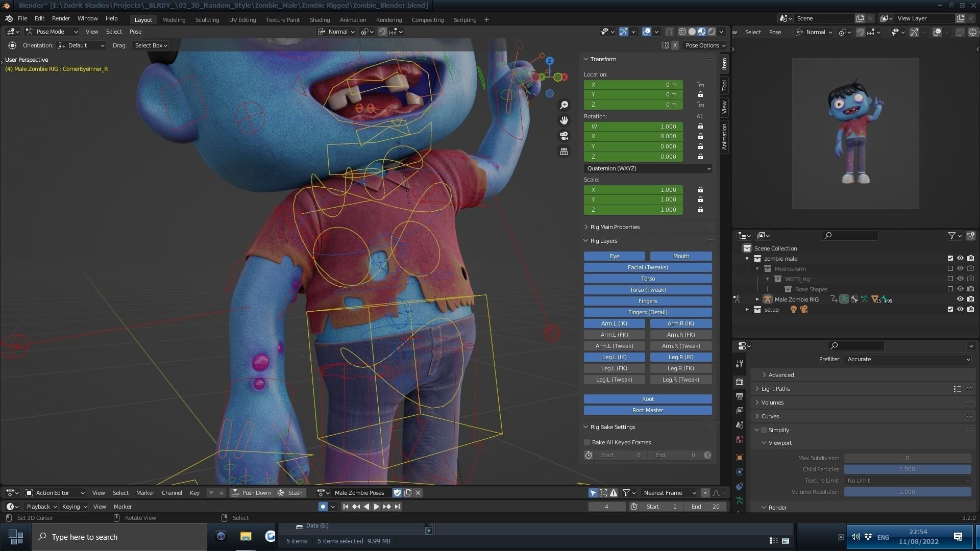The image size is (980, 551).
Task: Click the zoom view magnifier gizmo
Action: tap(564, 105)
